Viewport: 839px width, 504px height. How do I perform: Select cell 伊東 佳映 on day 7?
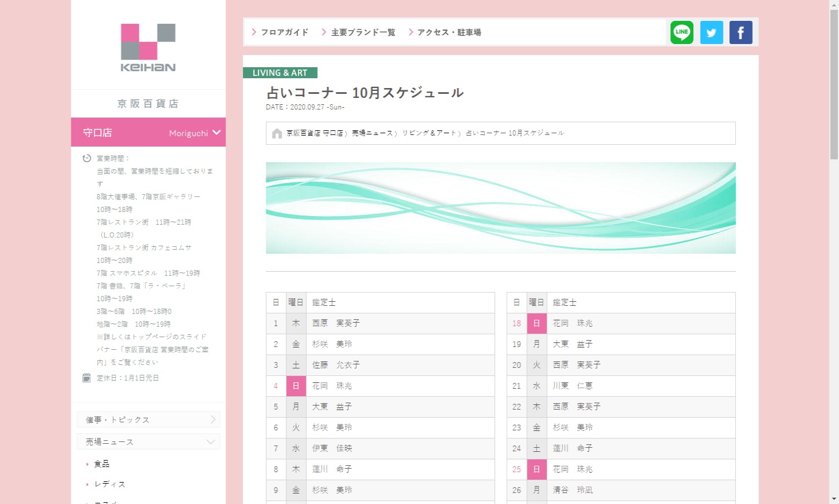point(400,448)
